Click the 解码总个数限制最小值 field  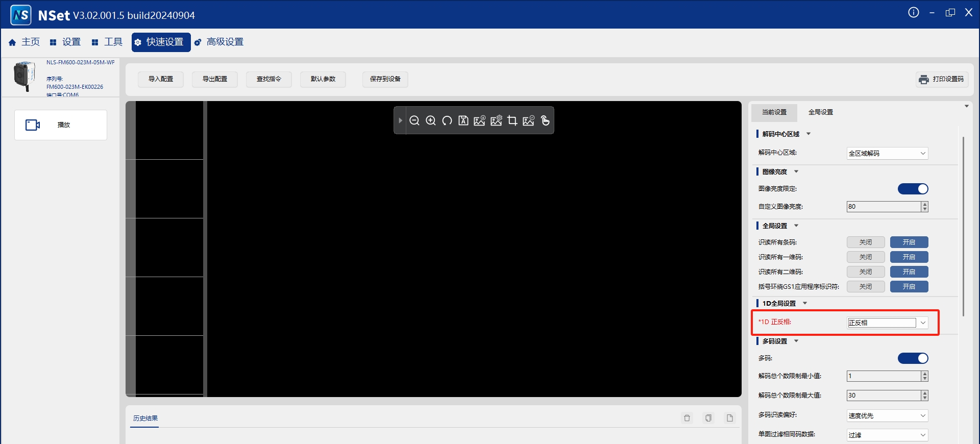884,376
